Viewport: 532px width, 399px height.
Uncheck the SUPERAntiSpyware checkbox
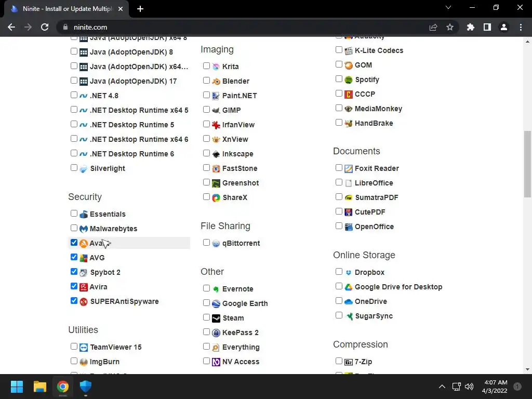pyautogui.click(x=74, y=301)
